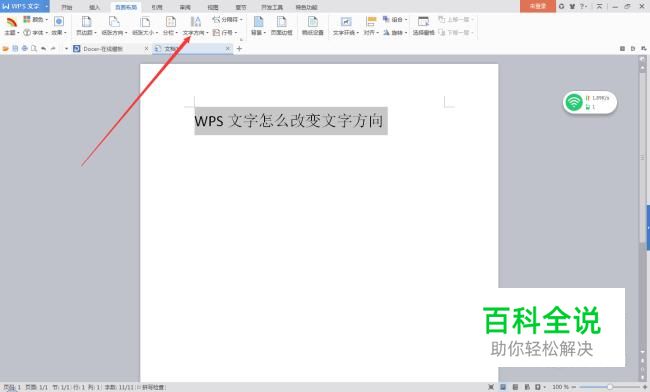Open the Group (组合) dropdown
This screenshot has height=392, width=650.
395,19
